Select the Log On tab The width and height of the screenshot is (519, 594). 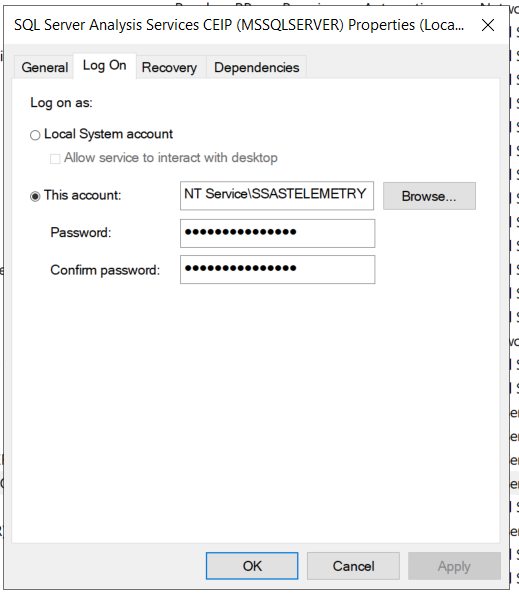click(x=105, y=66)
